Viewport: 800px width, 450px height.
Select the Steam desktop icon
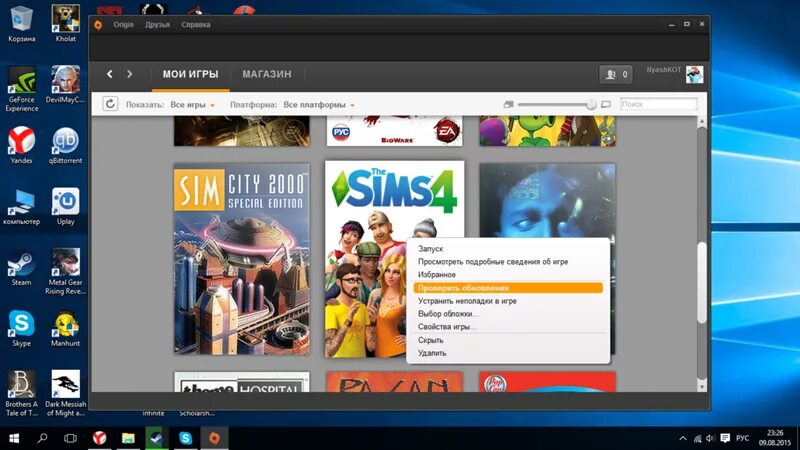click(x=21, y=267)
